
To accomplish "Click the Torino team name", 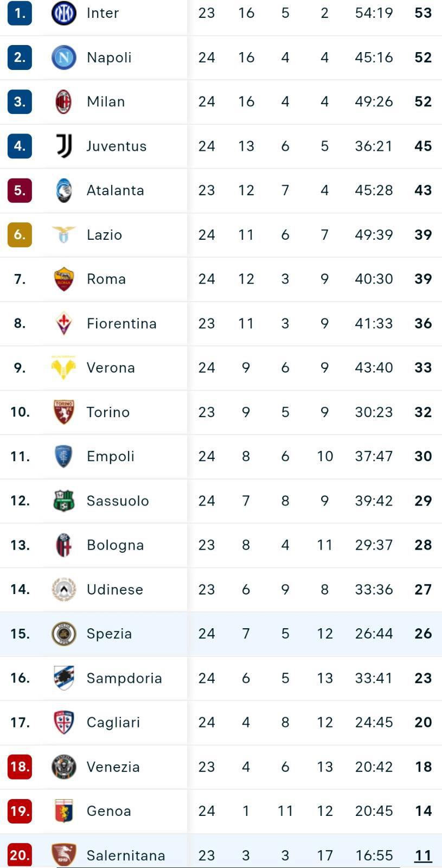I will coord(108,412).
